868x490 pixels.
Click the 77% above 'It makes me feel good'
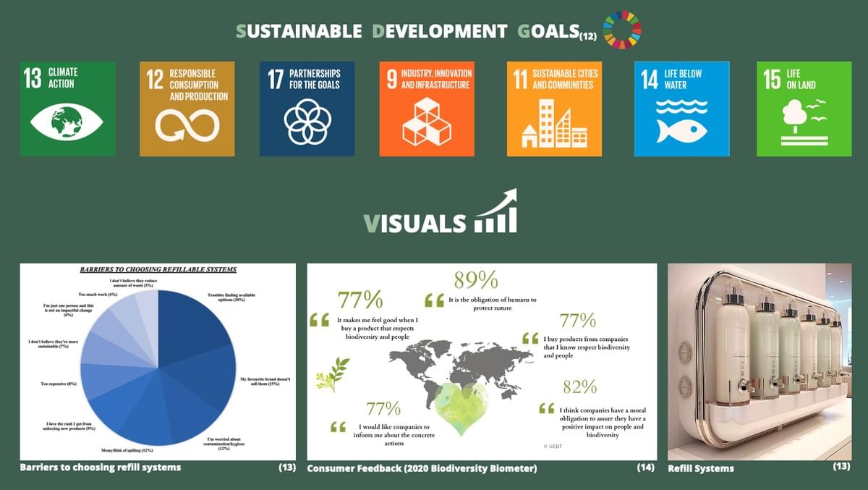[x=360, y=299]
